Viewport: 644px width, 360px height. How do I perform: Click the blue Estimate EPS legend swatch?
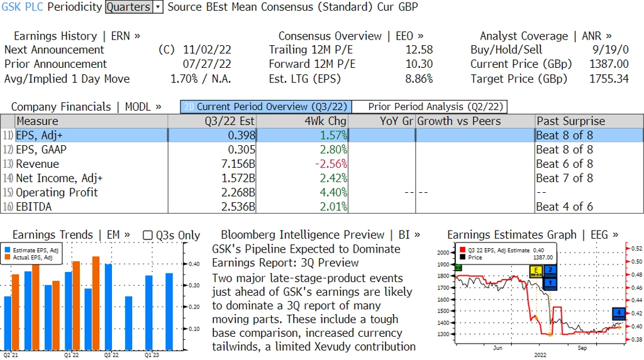(8, 250)
